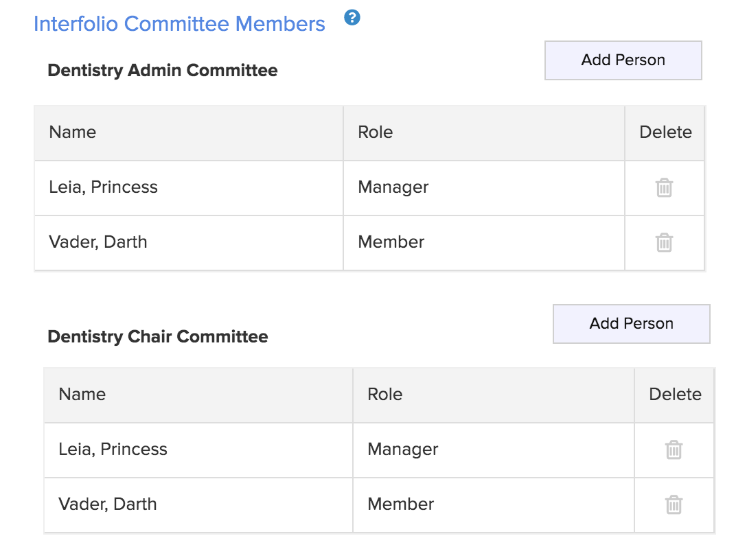Click Role column header in Chair Committee table
747x560 pixels.
tap(385, 395)
